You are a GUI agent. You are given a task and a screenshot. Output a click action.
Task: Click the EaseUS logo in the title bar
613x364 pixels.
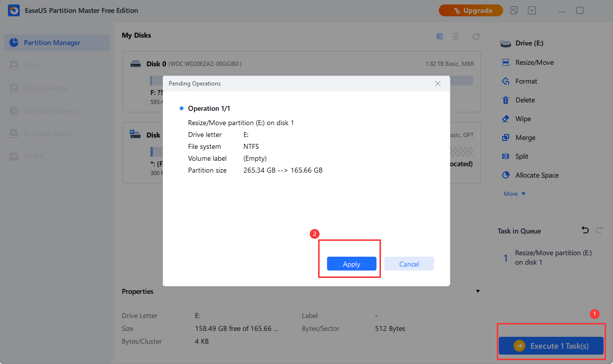tap(14, 10)
